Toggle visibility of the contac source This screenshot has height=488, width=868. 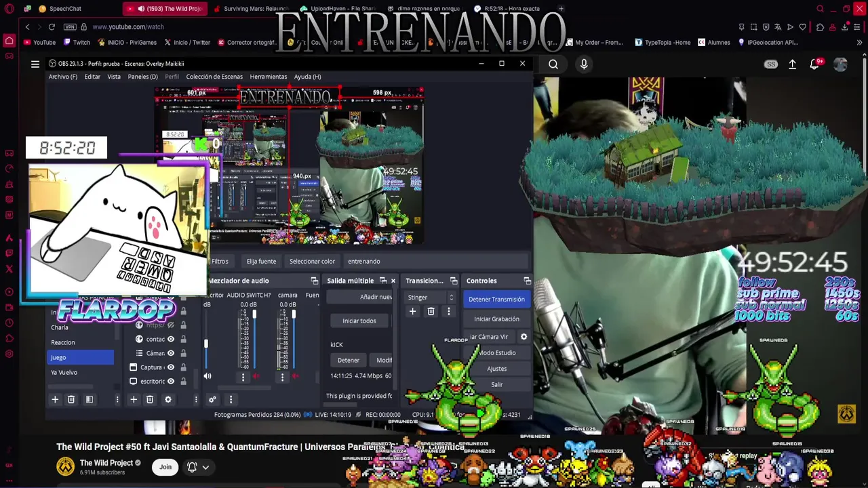pyautogui.click(x=171, y=339)
